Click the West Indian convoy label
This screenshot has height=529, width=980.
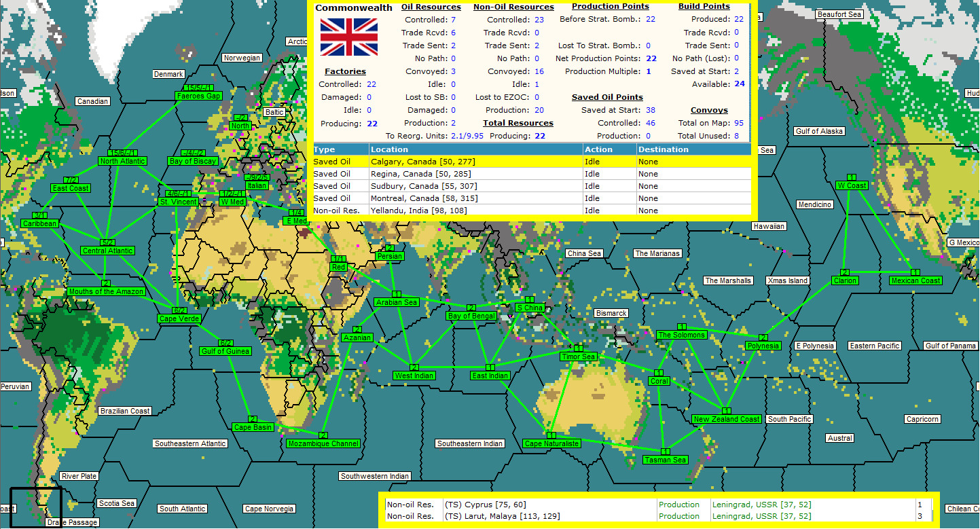pos(414,376)
